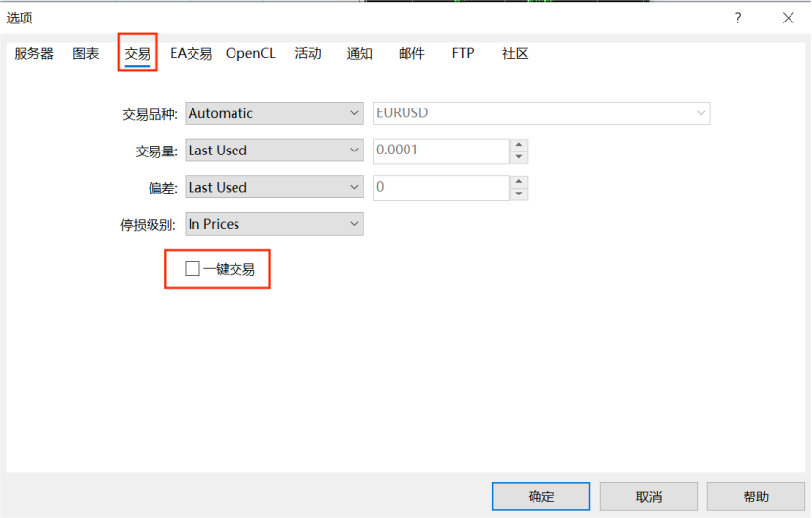
Task: Open the 图表 tab
Action: click(x=85, y=54)
